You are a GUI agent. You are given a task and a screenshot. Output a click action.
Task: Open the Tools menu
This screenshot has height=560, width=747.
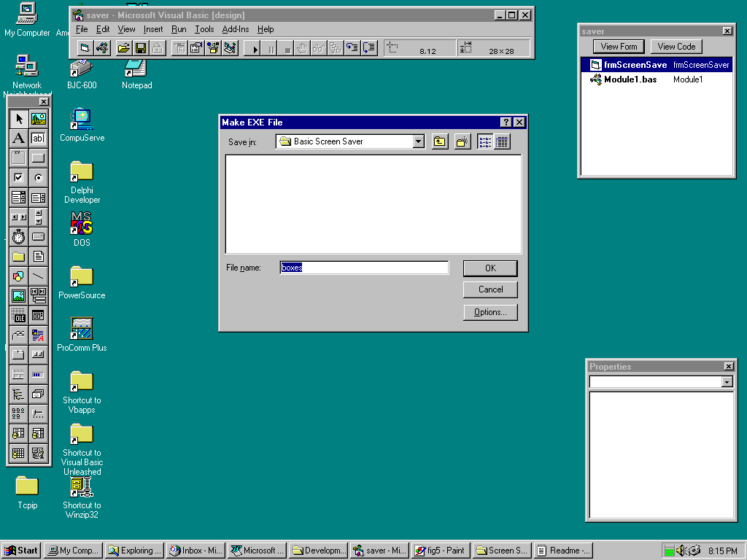point(204,29)
